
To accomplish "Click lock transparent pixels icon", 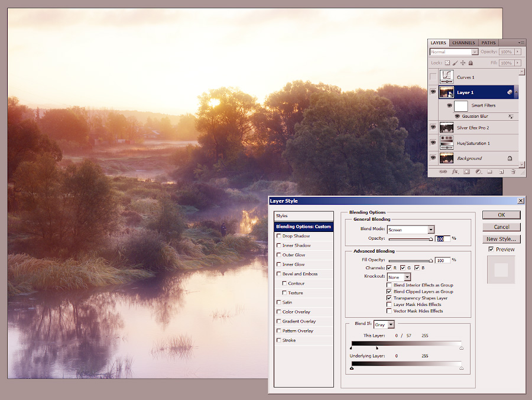I will 447,63.
